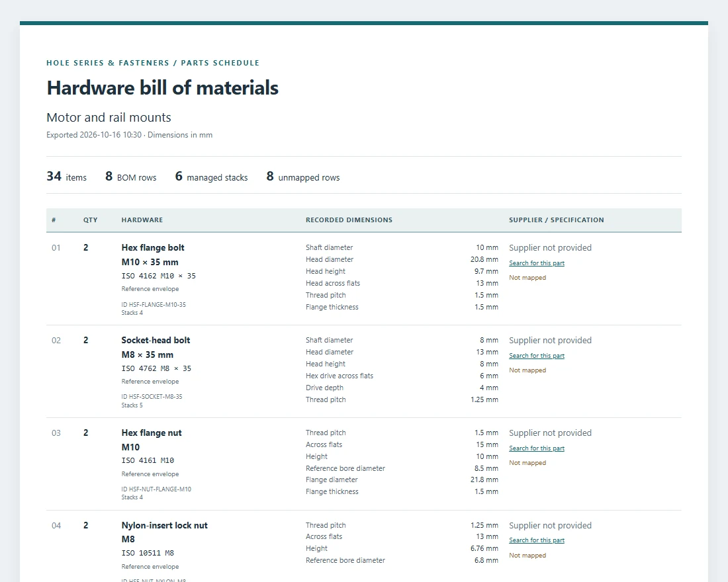
Task: Click the 'ISO 4762 M8 × 35' standard code
Action: click(x=156, y=368)
